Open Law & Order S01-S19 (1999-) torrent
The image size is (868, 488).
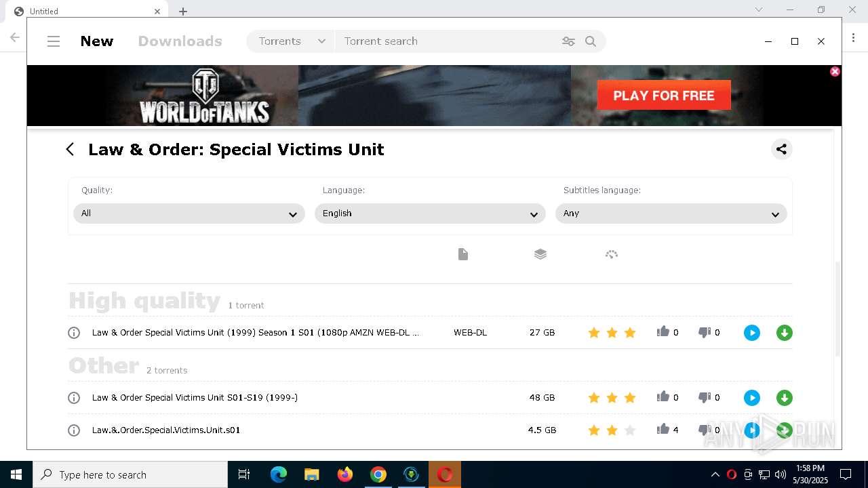click(195, 398)
